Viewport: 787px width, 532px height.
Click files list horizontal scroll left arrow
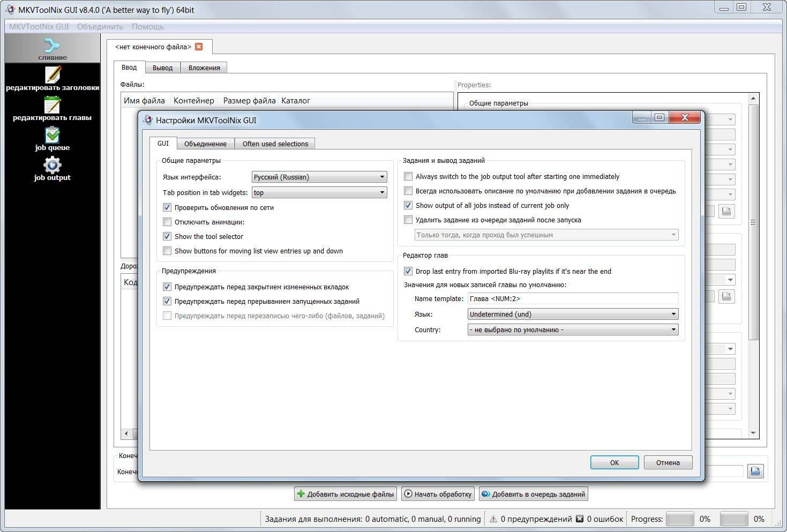coord(126,433)
